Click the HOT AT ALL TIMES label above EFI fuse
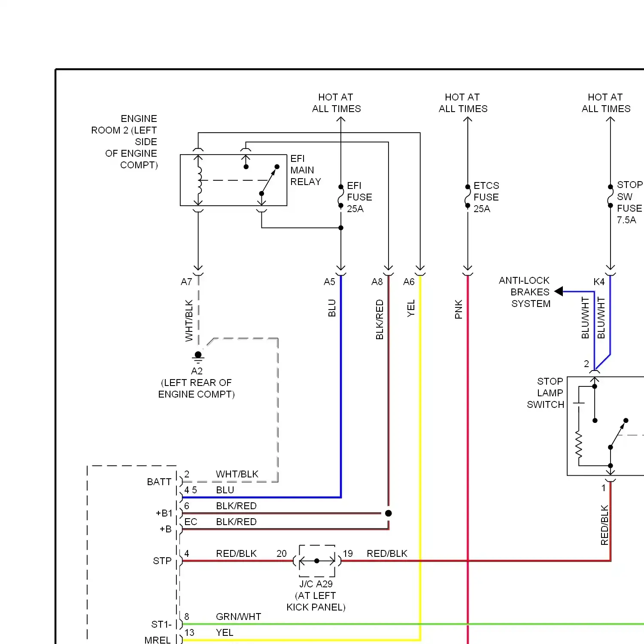 (x=336, y=103)
